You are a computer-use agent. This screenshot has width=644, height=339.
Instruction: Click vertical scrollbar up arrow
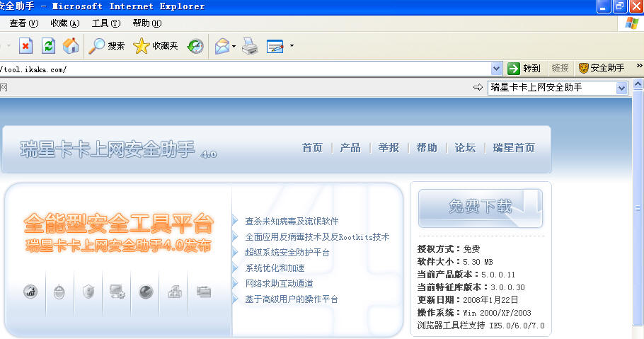point(638,84)
